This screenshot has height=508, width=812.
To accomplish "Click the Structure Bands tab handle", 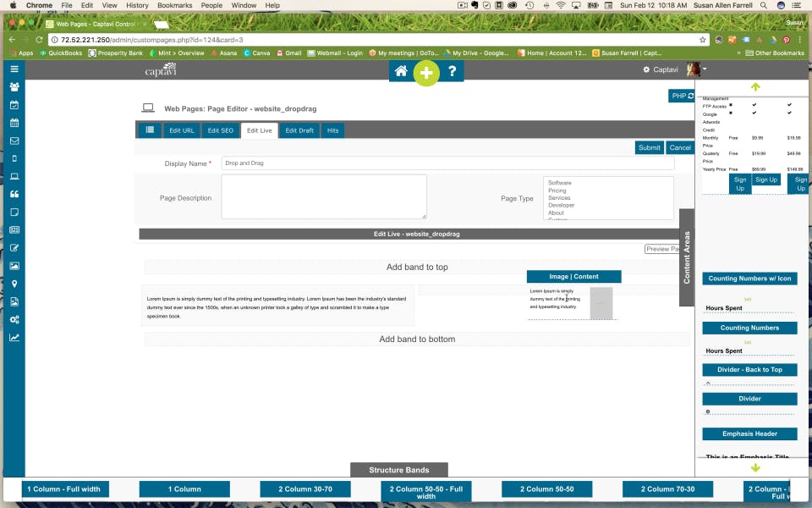I will pos(398,470).
